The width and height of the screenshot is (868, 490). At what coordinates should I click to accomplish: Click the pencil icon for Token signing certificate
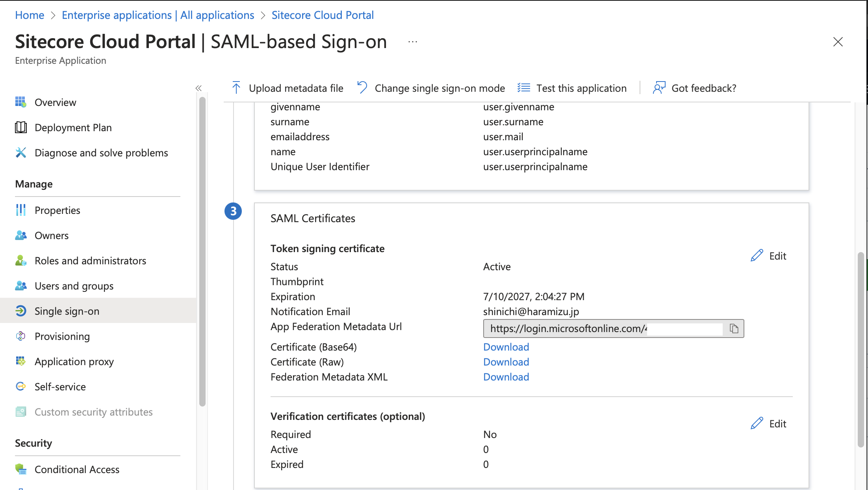pos(757,256)
